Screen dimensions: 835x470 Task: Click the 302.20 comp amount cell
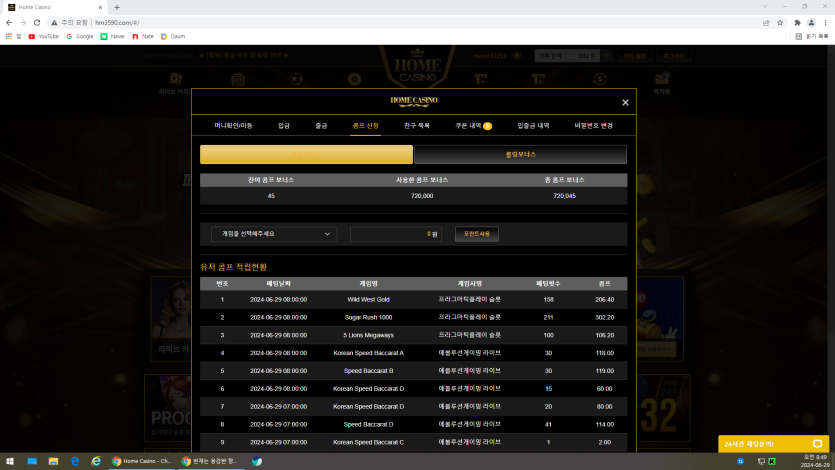(x=604, y=317)
